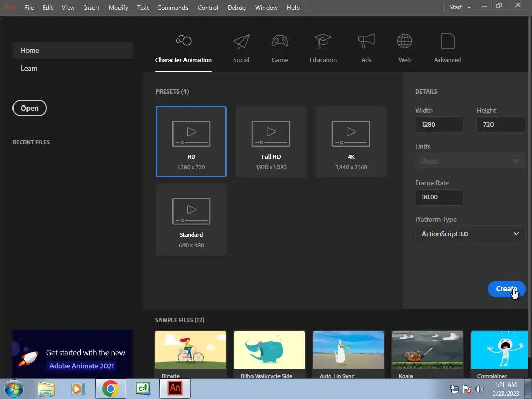
Task: Open the Bilbo Walkcycle Side sample
Action: tap(270, 354)
